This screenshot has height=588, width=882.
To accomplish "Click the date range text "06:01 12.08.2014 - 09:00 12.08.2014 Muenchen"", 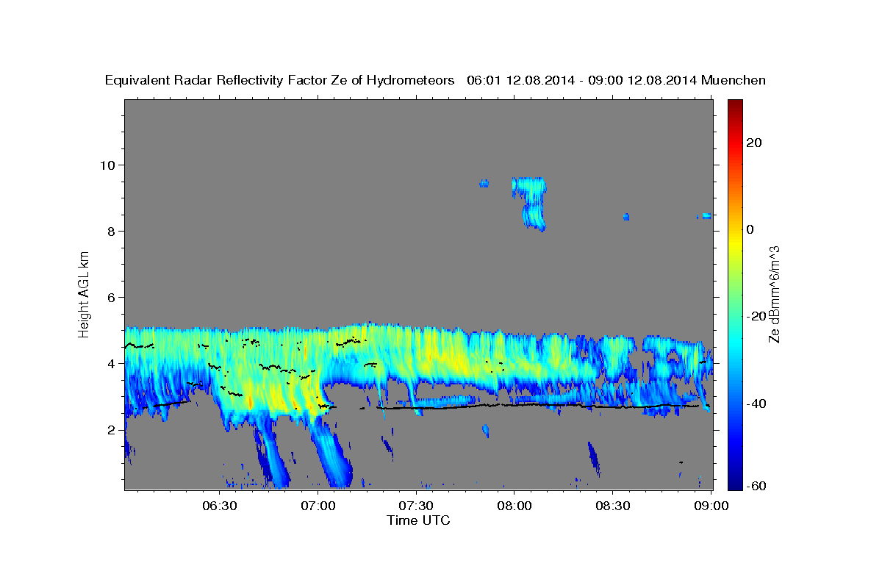I will point(616,80).
